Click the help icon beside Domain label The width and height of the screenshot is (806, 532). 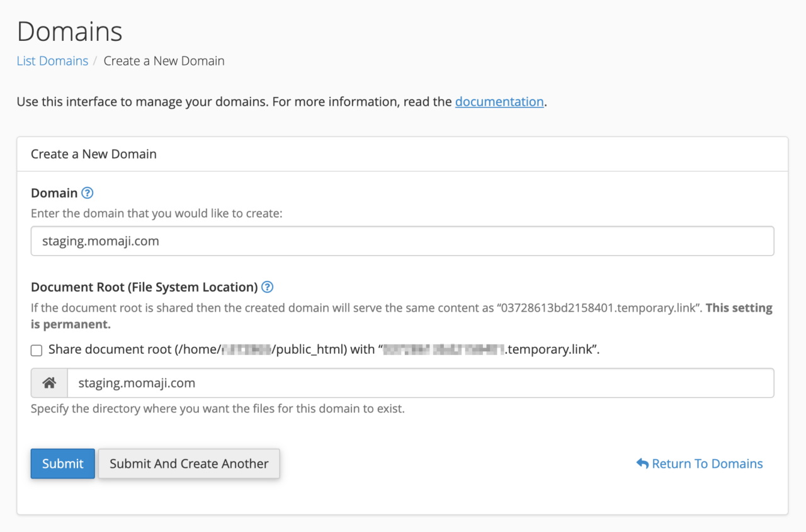[x=88, y=193]
